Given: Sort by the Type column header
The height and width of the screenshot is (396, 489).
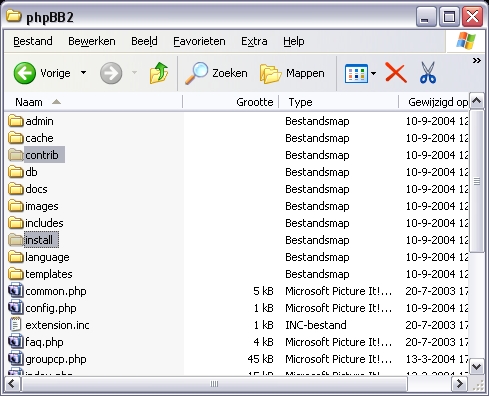Looking at the screenshot, I should [338, 102].
